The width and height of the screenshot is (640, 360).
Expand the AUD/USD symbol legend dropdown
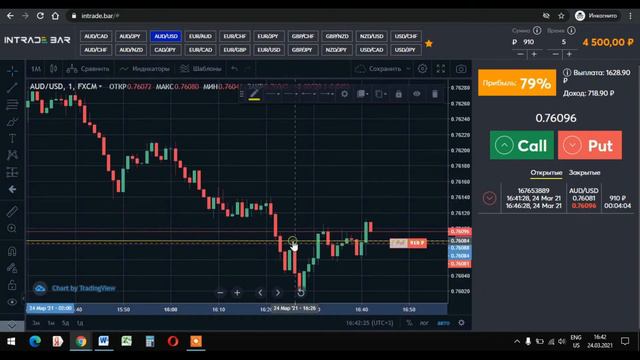[x=100, y=87]
